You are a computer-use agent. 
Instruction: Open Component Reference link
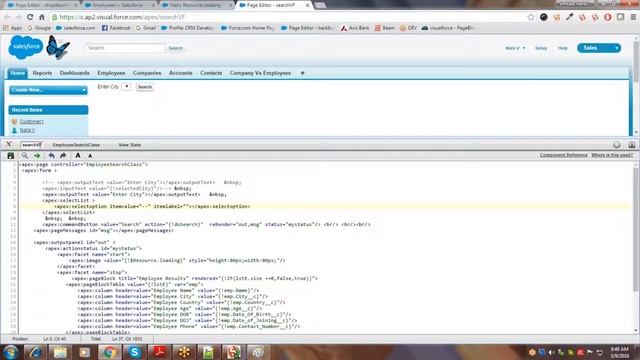[563, 155]
